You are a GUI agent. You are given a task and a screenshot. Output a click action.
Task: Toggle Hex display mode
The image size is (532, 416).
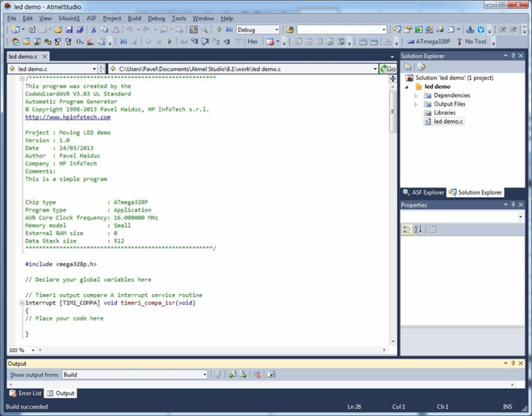(x=253, y=41)
